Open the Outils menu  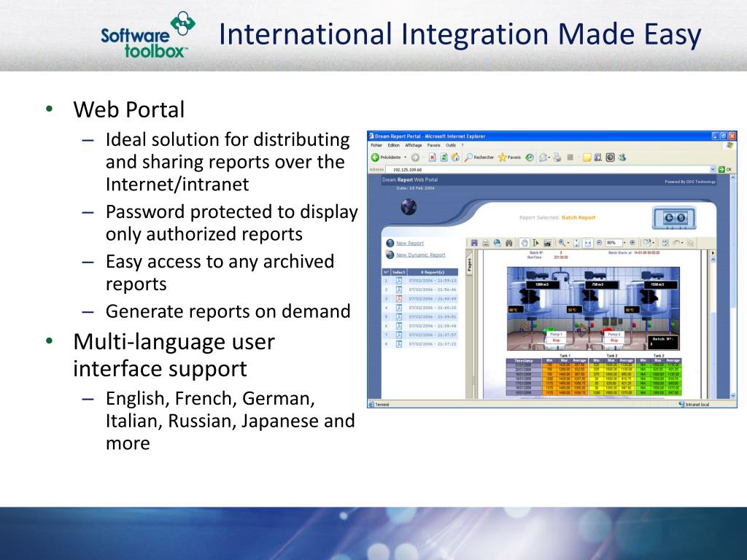coord(451,145)
